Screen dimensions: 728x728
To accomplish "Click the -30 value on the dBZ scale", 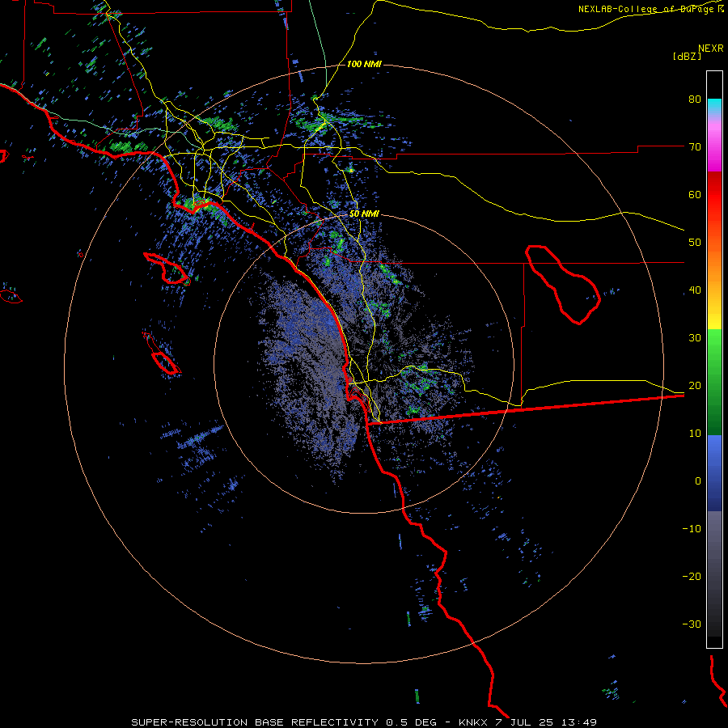I will [x=692, y=624].
